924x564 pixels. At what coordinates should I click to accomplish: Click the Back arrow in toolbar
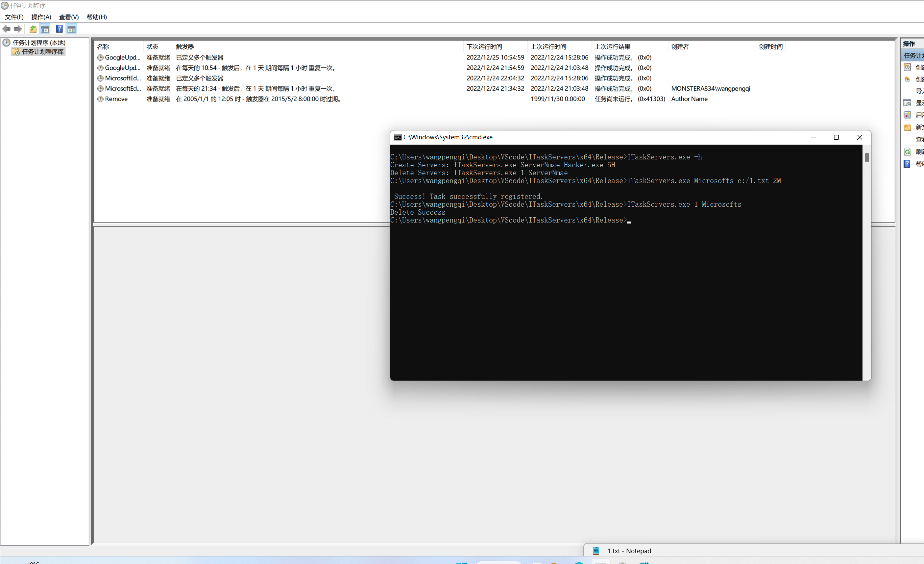click(x=6, y=29)
